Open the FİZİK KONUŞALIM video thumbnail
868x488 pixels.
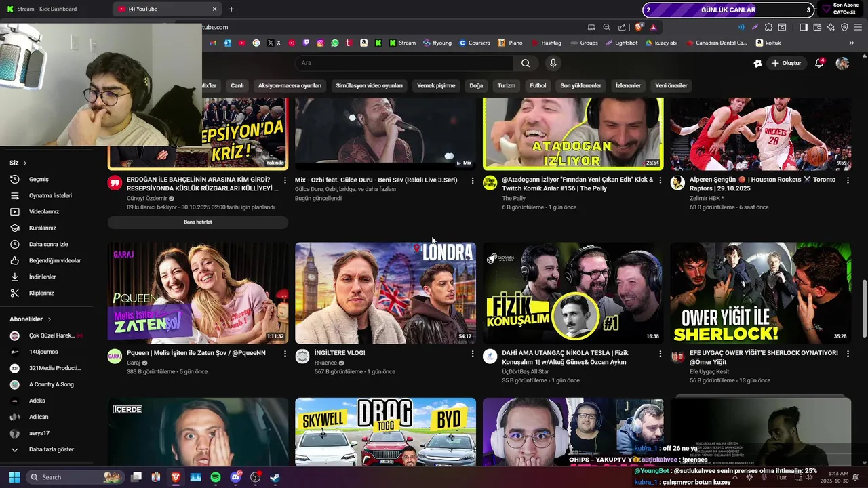tap(573, 293)
